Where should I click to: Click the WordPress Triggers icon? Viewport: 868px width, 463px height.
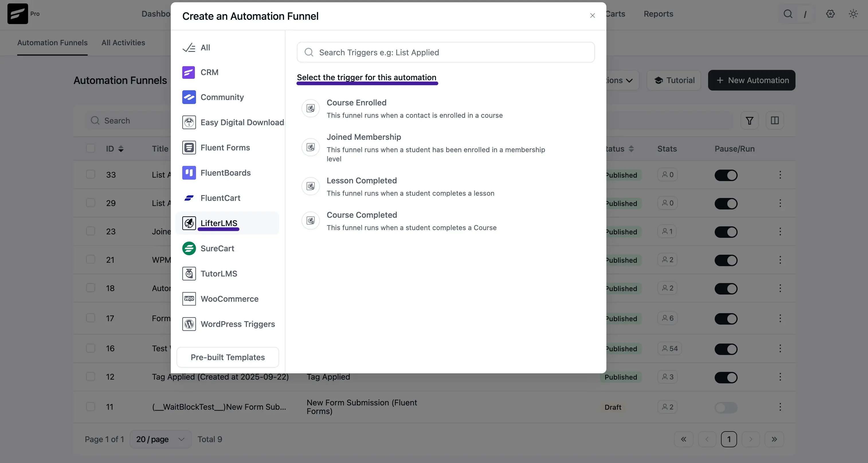click(x=189, y=324)
